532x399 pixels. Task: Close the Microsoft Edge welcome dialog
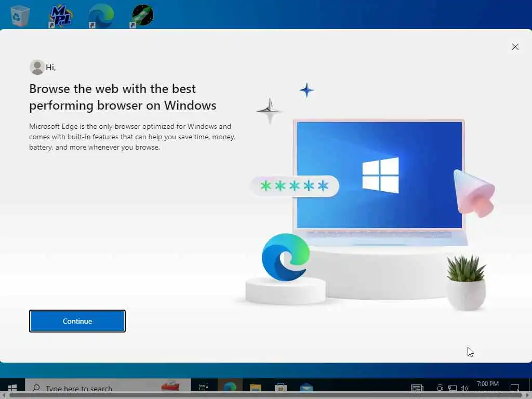point(515,47)
